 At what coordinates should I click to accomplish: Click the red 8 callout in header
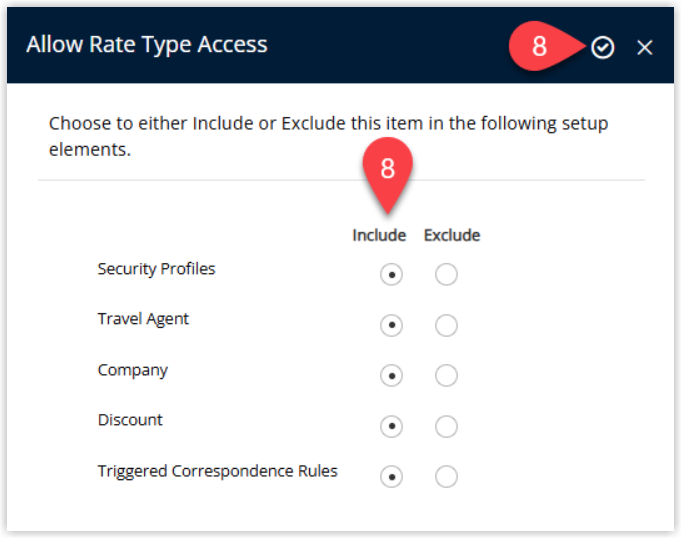pyautogui.click(x=545, y=46)
